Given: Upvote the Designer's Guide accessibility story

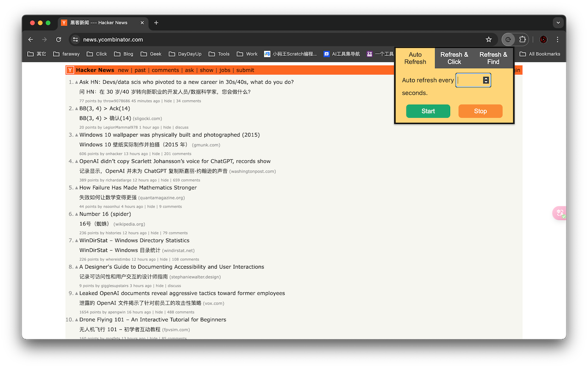Looking at the screenshot, I should click(77, 267).
